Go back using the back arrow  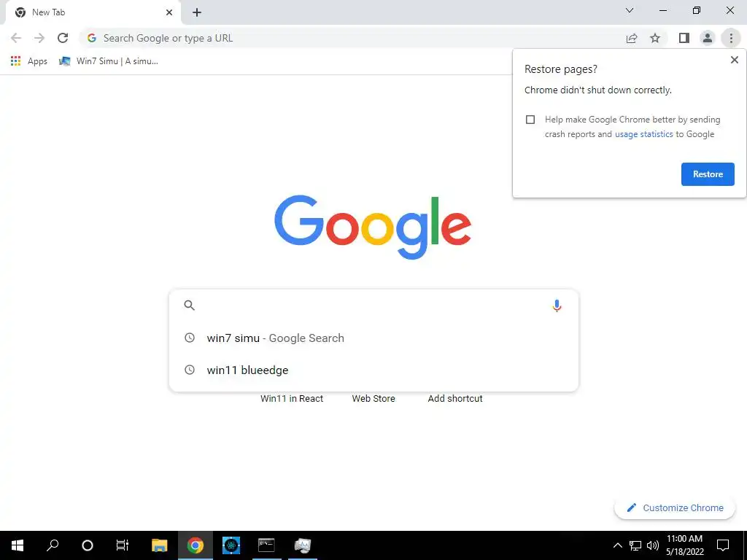(16, 38)
